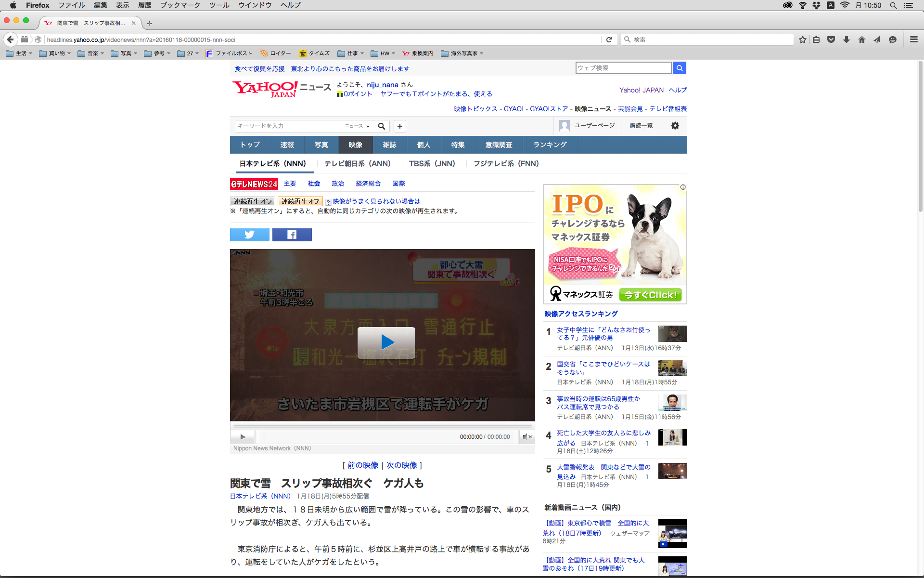Mute the video player sound
924x578 pixels.
527,437
